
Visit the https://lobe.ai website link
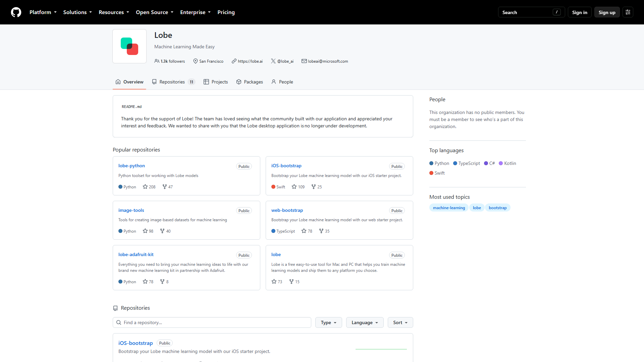pos(250,61)
